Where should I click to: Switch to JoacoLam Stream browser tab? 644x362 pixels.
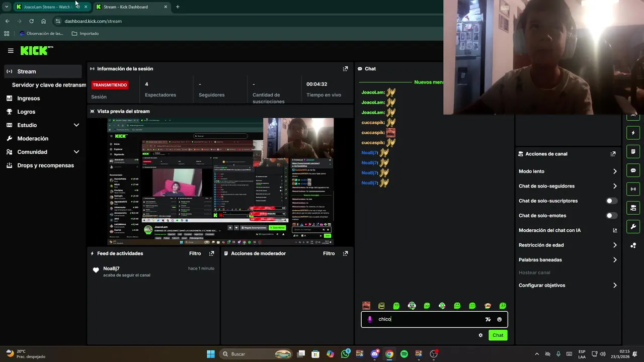click(x=52, y=7)
